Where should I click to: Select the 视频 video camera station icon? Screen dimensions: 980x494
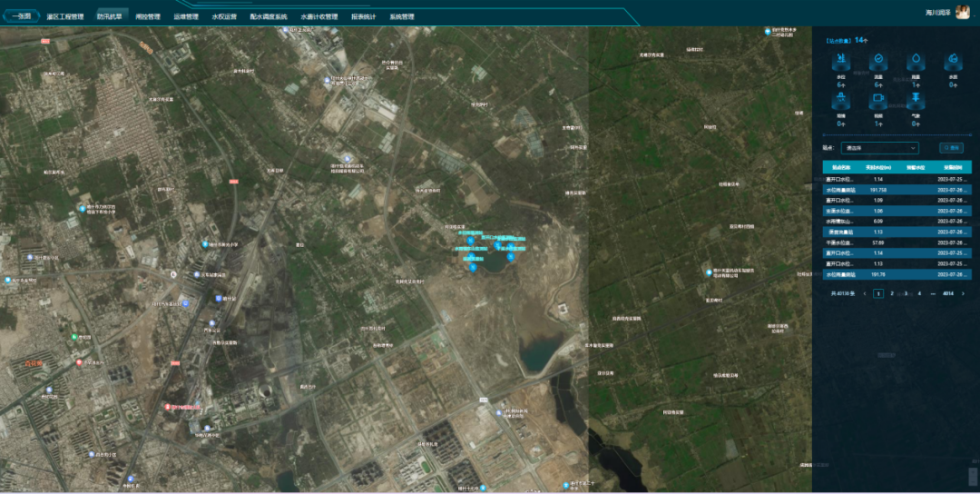click(x=878, y=100)
